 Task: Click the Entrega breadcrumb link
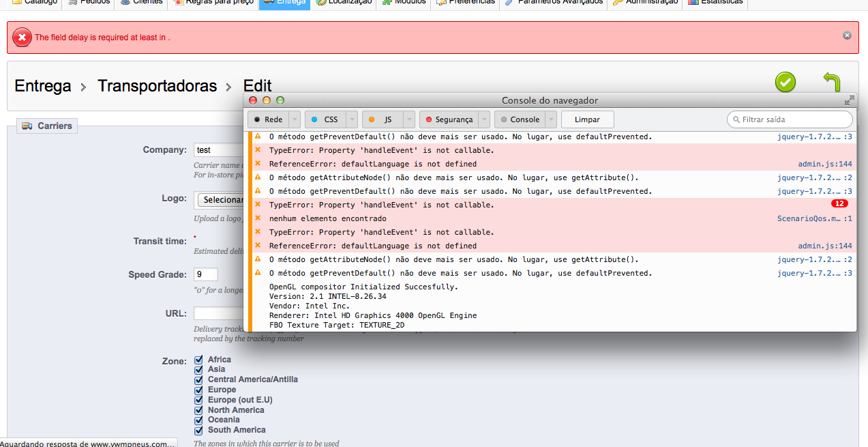tap(43, 86)
